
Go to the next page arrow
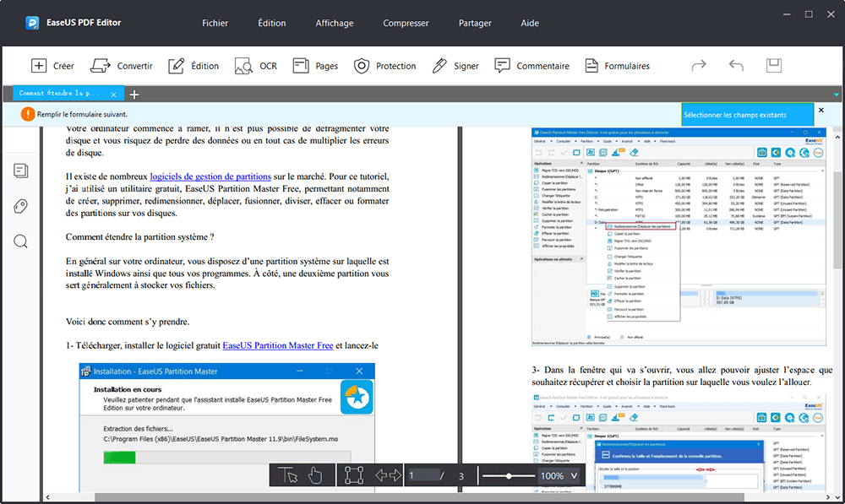(x=395, y=475)
